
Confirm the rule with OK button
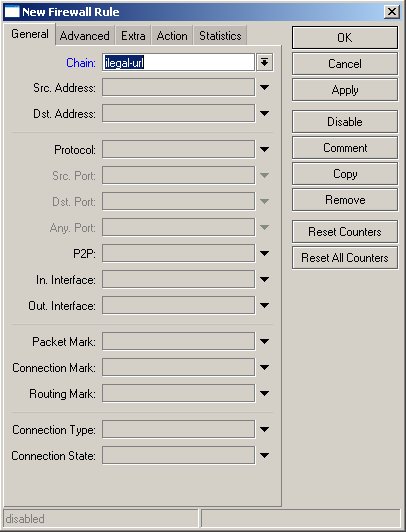(345, 38)
